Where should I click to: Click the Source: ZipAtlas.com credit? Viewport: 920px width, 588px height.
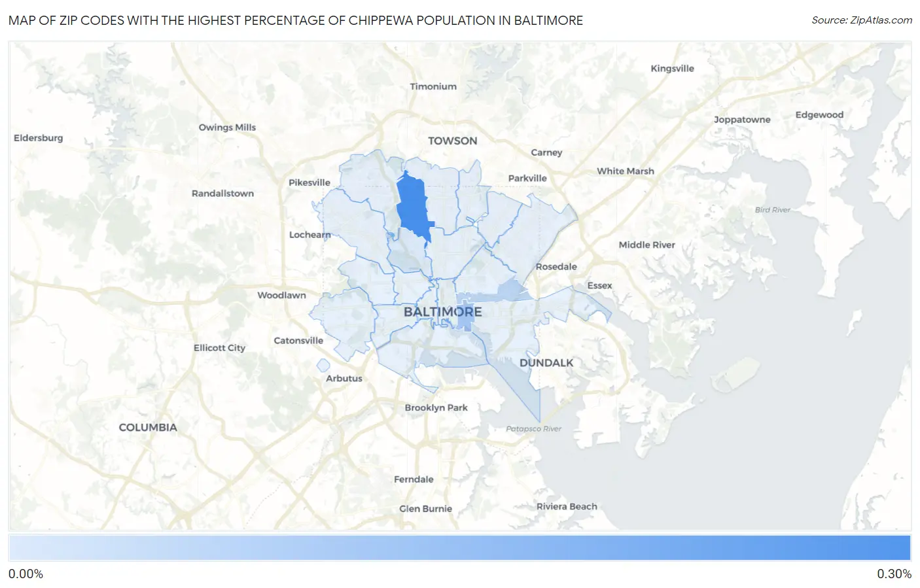[x=862, y=20]
